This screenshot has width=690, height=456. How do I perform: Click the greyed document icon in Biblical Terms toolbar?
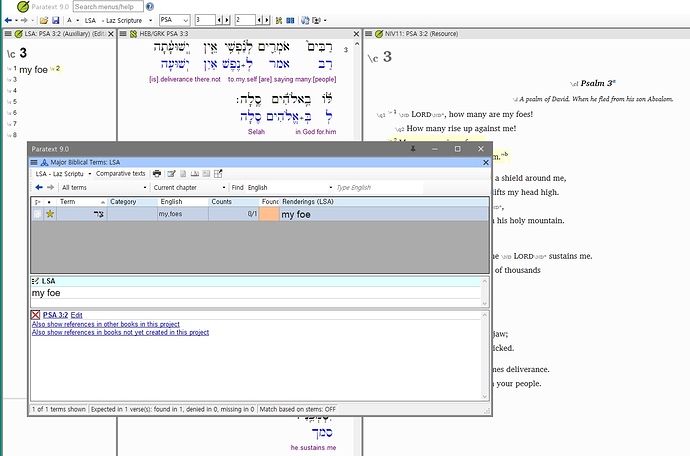(x=183, y=174)
